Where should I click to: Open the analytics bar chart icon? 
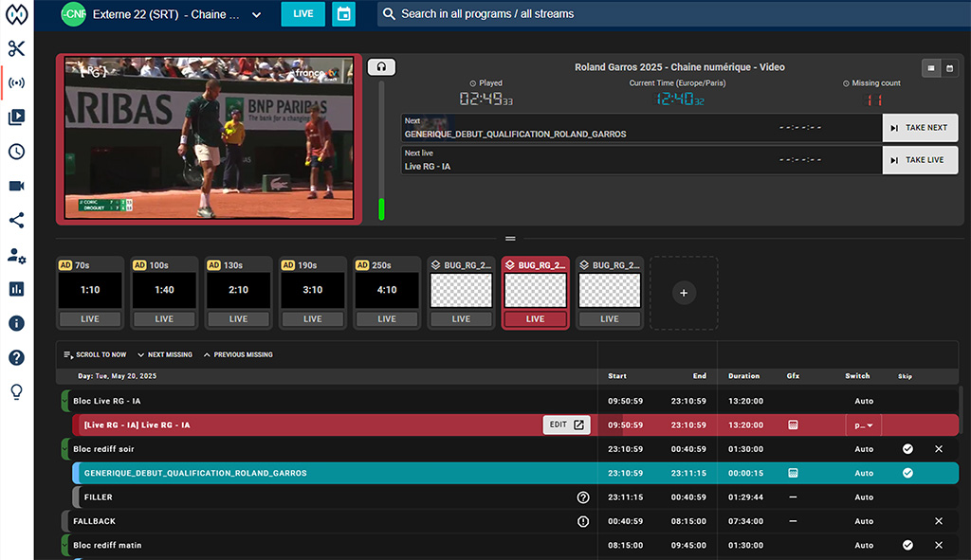coord(16,289)
